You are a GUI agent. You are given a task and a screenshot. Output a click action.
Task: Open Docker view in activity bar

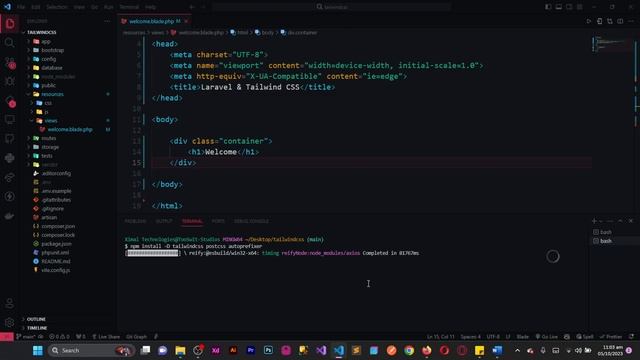pyautogui.click(x=10, y=216)
